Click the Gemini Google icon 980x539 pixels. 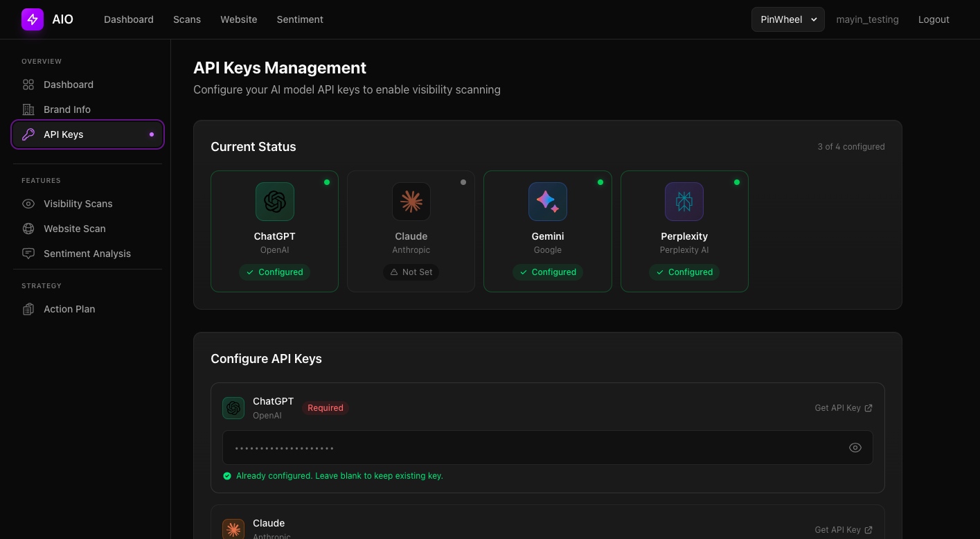point(547,202)
